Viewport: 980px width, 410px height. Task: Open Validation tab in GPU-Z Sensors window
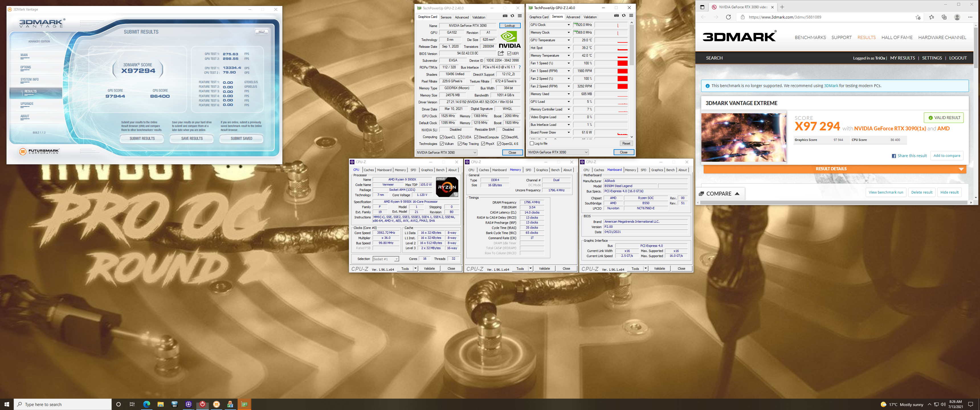tap(590, 17)
